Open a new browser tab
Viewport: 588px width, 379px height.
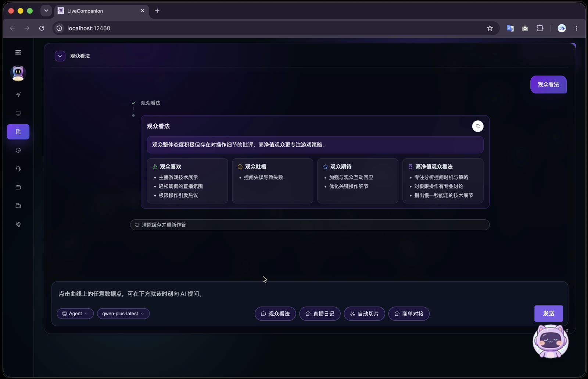[157, 11]
